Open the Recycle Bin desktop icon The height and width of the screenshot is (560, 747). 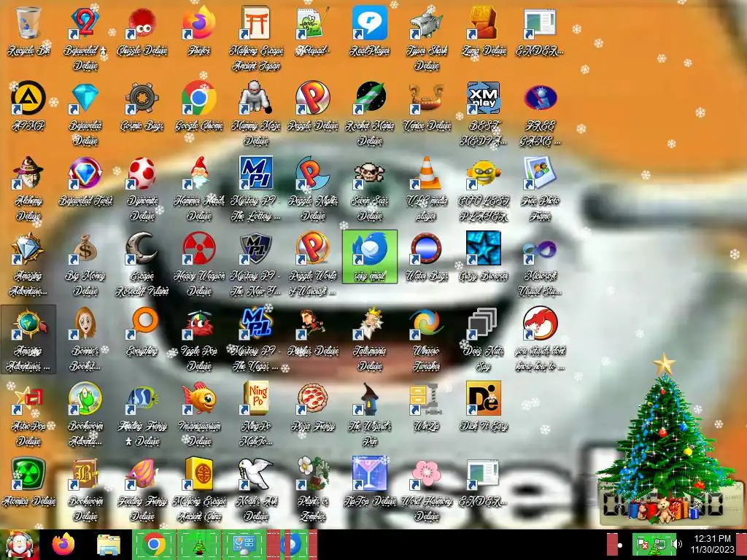point(28,31)
